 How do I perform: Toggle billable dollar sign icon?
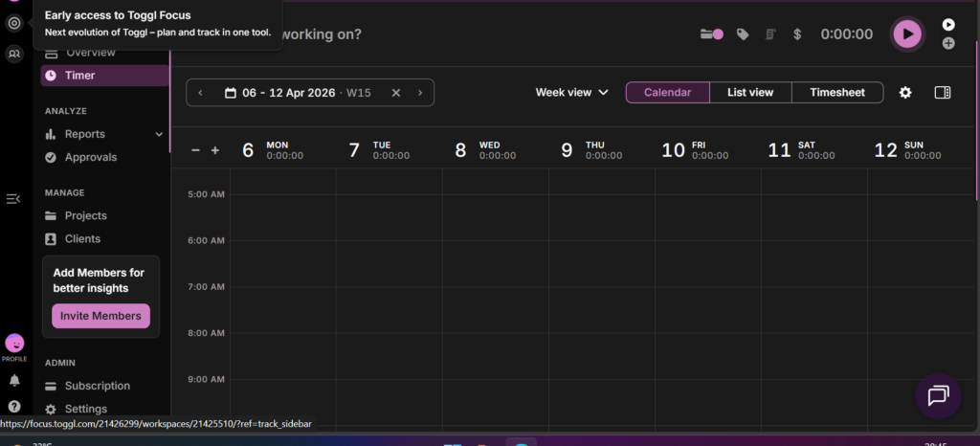click(x=797, y=34)
